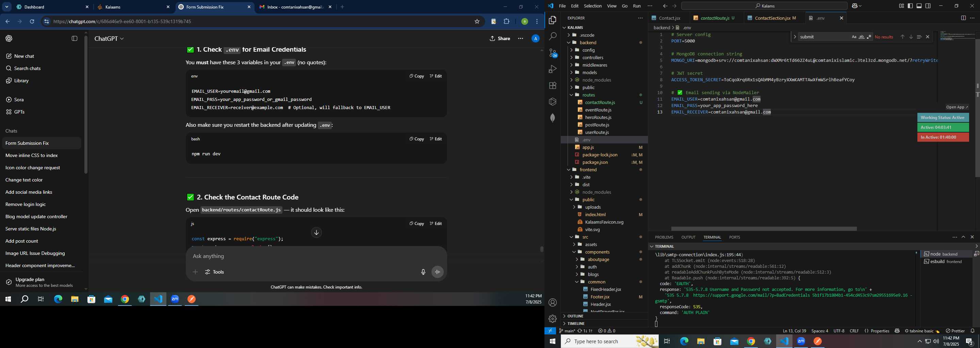
Task: Close ChatGPT sidebar with panel icon
Action: pyautogui.click(x=75, y=38)
